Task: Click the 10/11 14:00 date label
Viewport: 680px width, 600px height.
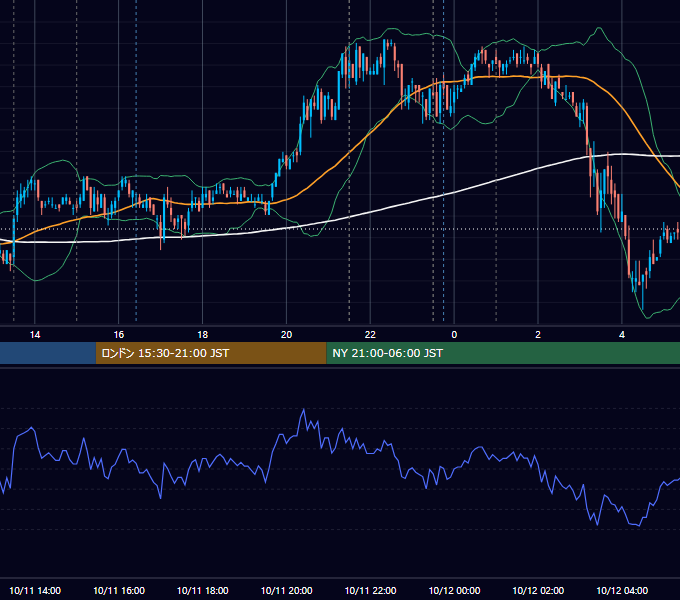Action: click(35, 590)
